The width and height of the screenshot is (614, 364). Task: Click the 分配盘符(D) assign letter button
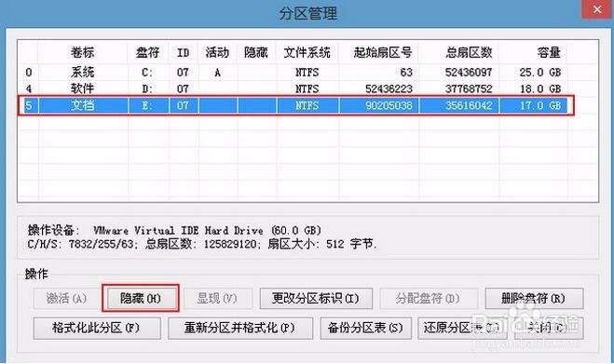(429, 299)
